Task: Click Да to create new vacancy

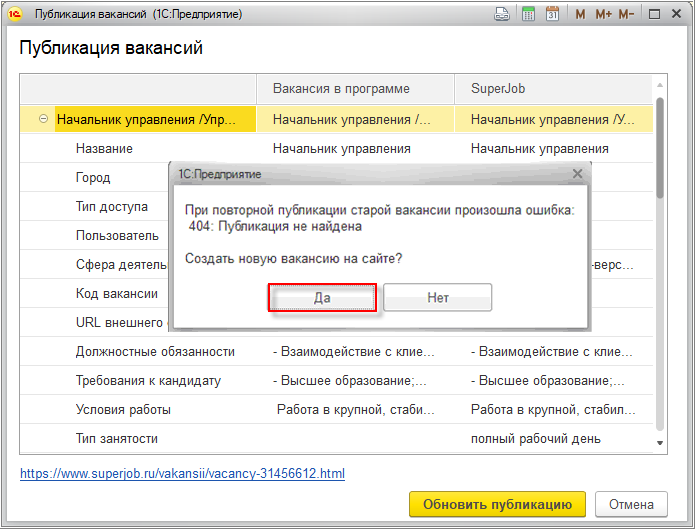Action: (322, 298)
